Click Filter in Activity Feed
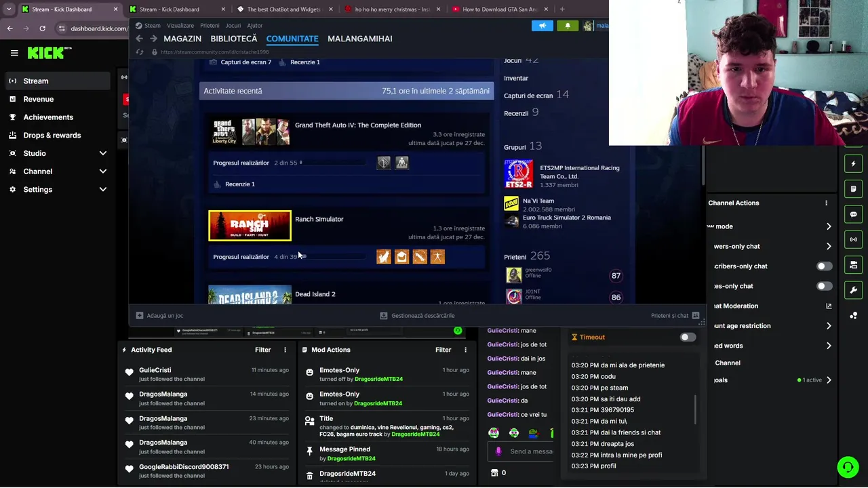Viewport: 868px width, 488px height. [x=262, y=350]
